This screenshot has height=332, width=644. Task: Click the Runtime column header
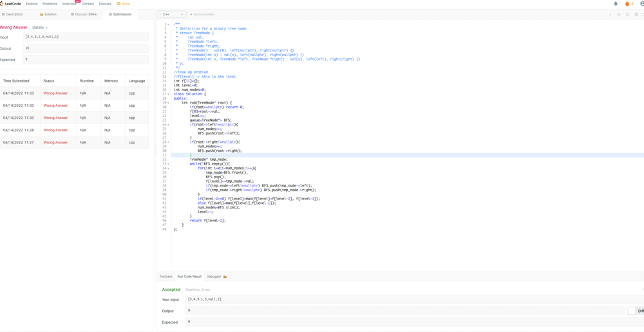point(87,81)
